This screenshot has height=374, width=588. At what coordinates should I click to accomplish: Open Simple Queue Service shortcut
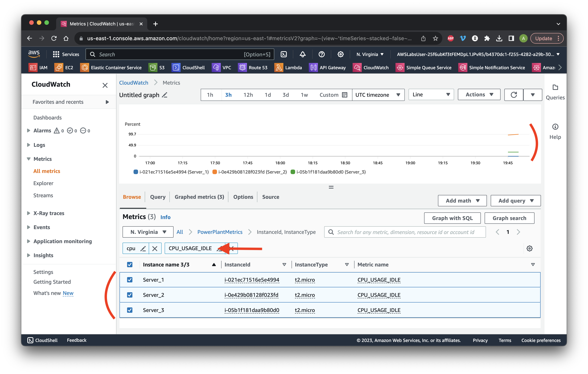[424, 68]
